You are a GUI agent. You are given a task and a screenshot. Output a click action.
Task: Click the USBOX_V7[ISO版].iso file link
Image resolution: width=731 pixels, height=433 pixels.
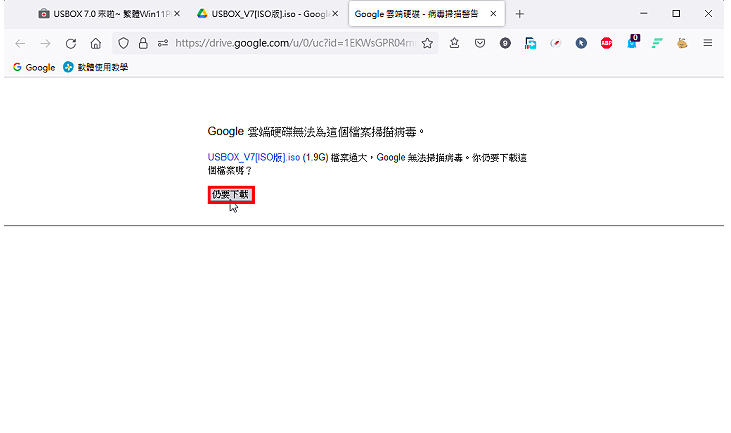(254, 158)
